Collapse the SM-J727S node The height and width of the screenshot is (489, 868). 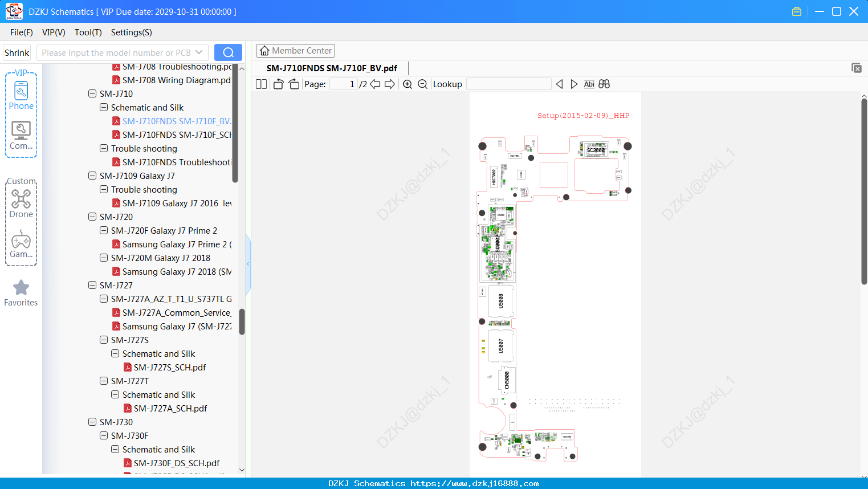coord(104,340)
